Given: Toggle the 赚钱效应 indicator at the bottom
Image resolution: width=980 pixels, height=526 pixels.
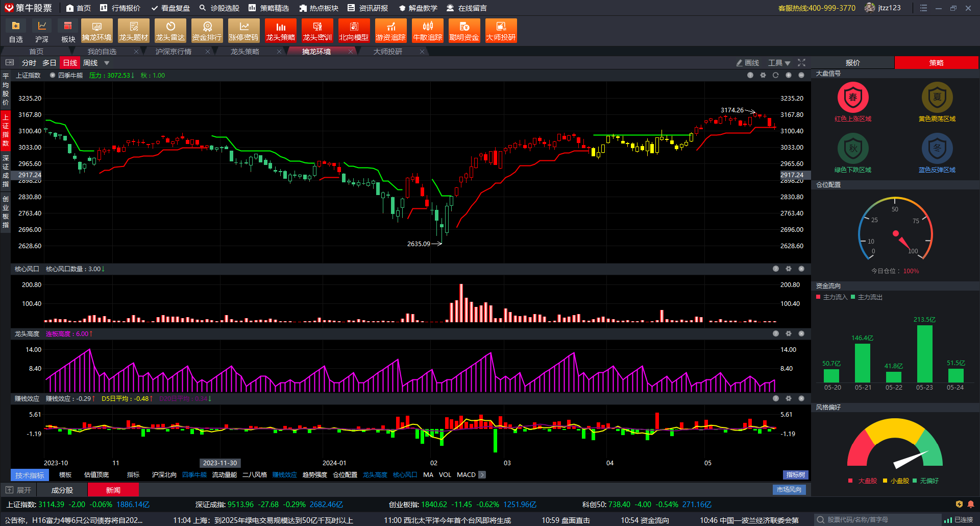Looking at the screenshot, I should click(x=284, y=475).
